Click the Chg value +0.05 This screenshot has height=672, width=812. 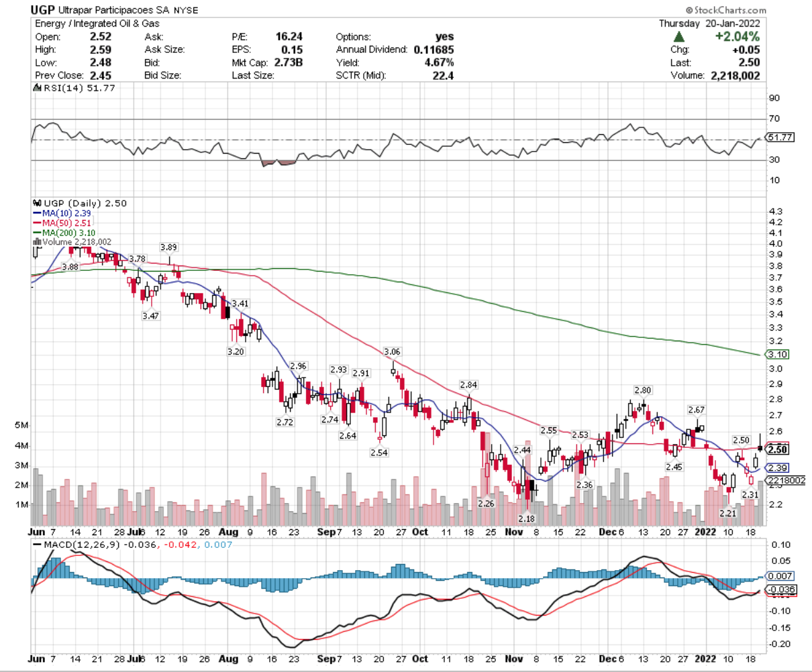point(746,50)
